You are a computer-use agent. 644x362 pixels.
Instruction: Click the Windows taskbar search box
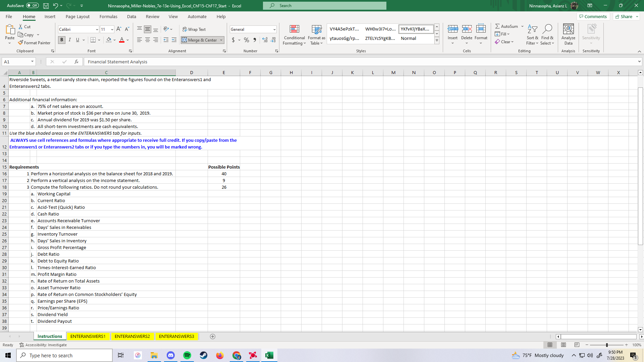coord(64,355)
